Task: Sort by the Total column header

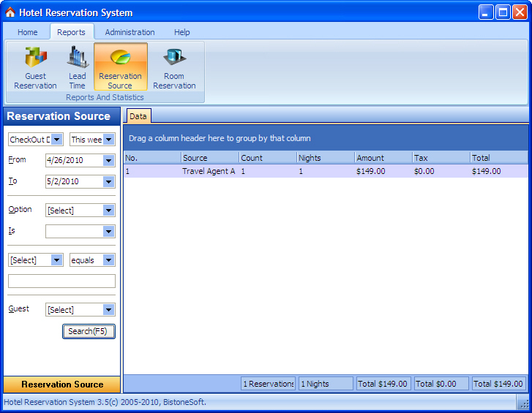Action: point(499,158)
